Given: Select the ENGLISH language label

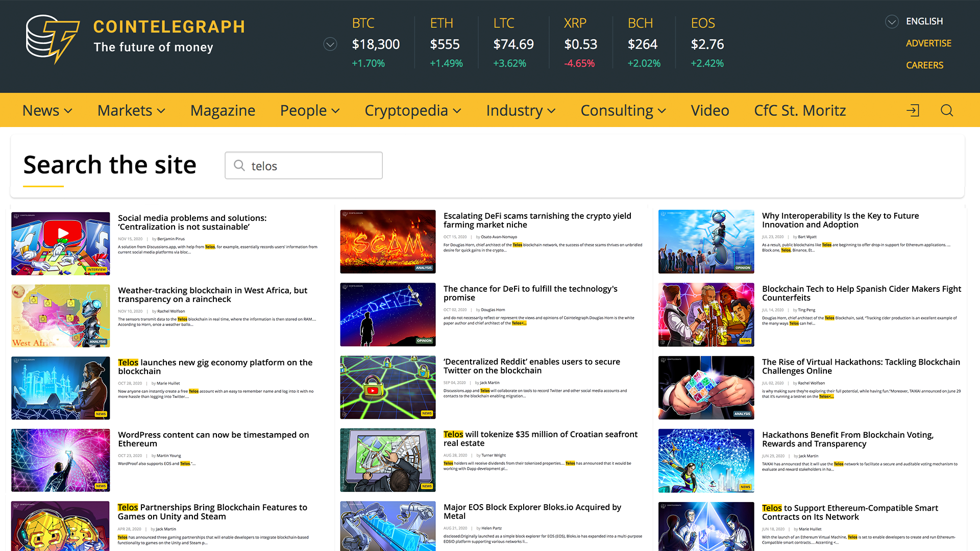Looking at the screenshot, I should [924, 21].
